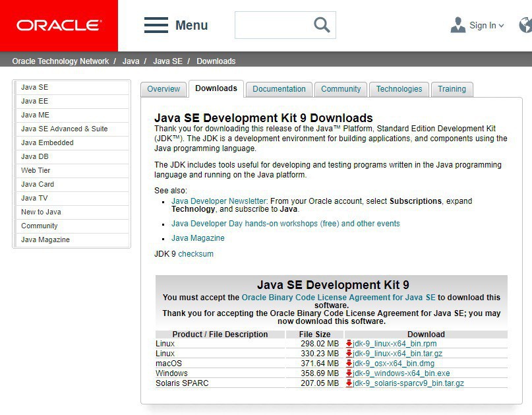Click the Oracle logo
The width and height of the screenshot is (532, 415).
tap(59, 26)
